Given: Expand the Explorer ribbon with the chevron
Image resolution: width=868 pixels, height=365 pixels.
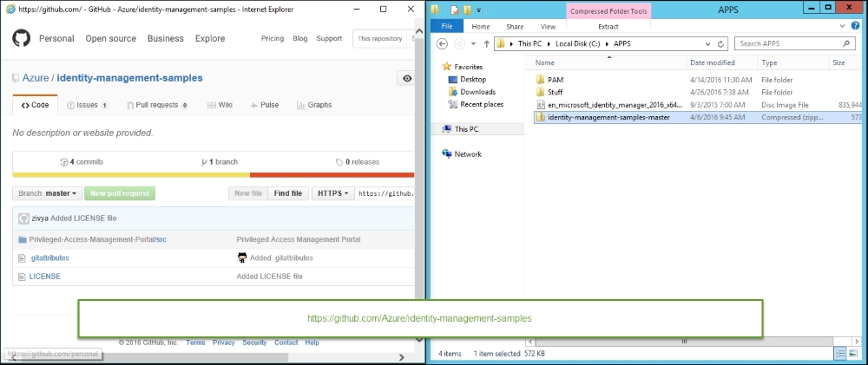Looking at the screenshot, I should tap(843, 26).
